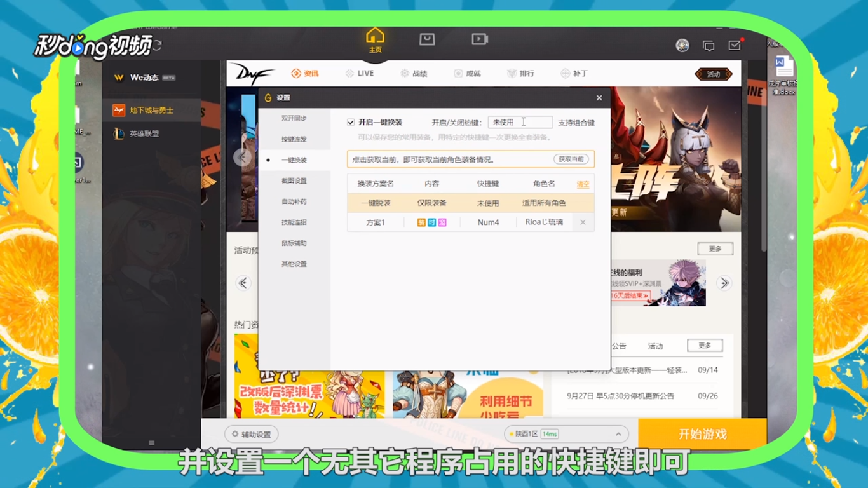Click banner previous arrow
Viewport: 868px width, 488px height.
241,158
